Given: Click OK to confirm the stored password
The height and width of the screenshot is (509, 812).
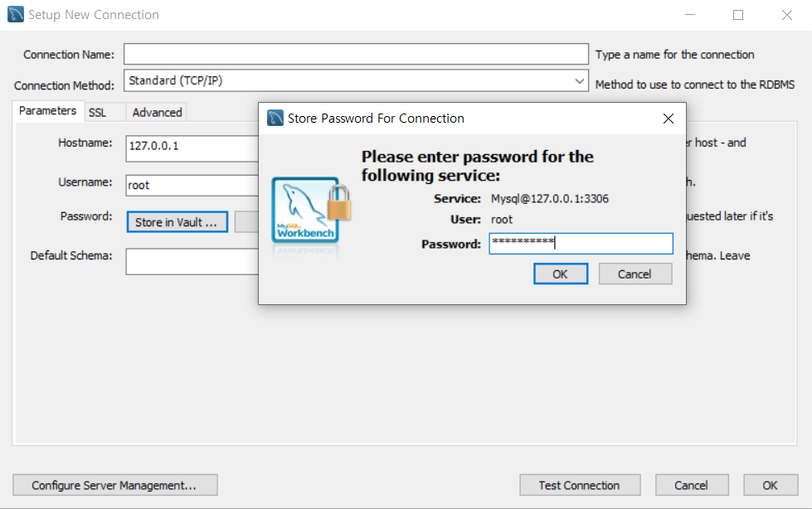Looking at the screenshot, I should click(561, 273).
